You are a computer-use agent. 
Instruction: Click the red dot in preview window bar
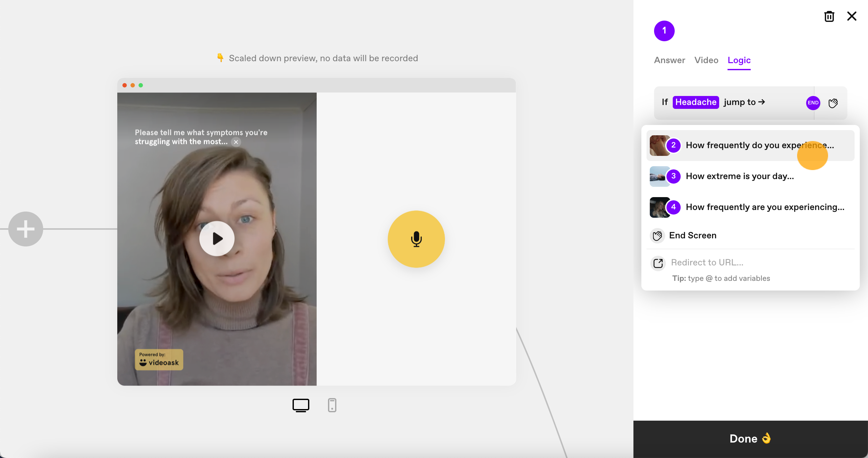click(124, 85)
